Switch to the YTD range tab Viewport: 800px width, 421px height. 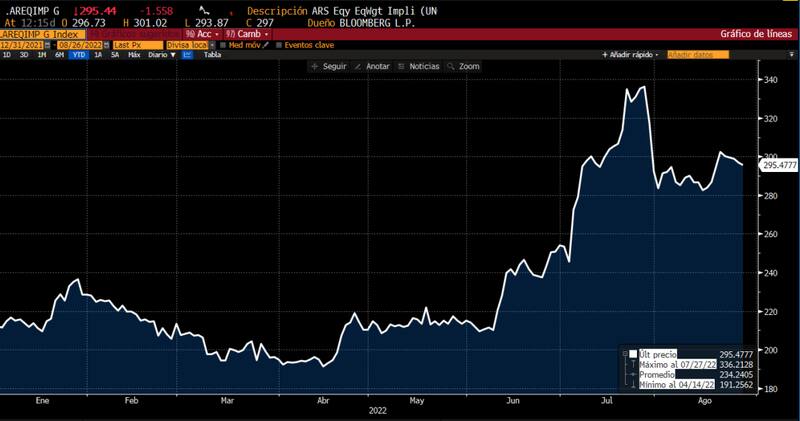point(78,55)
